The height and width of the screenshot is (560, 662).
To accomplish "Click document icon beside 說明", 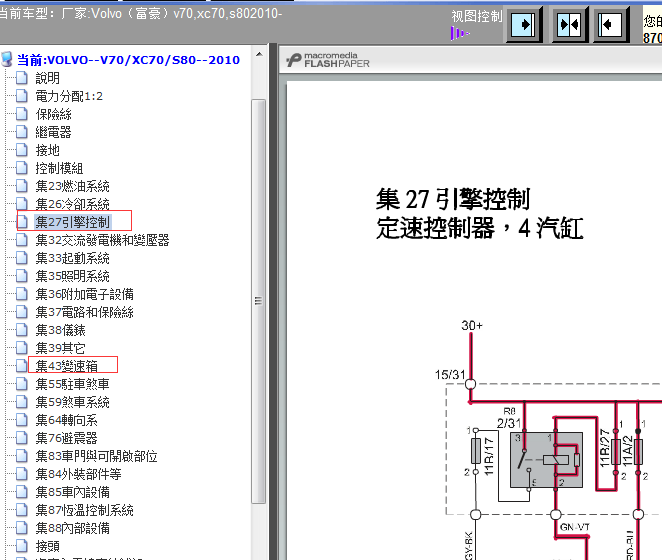I will [22, 78].
